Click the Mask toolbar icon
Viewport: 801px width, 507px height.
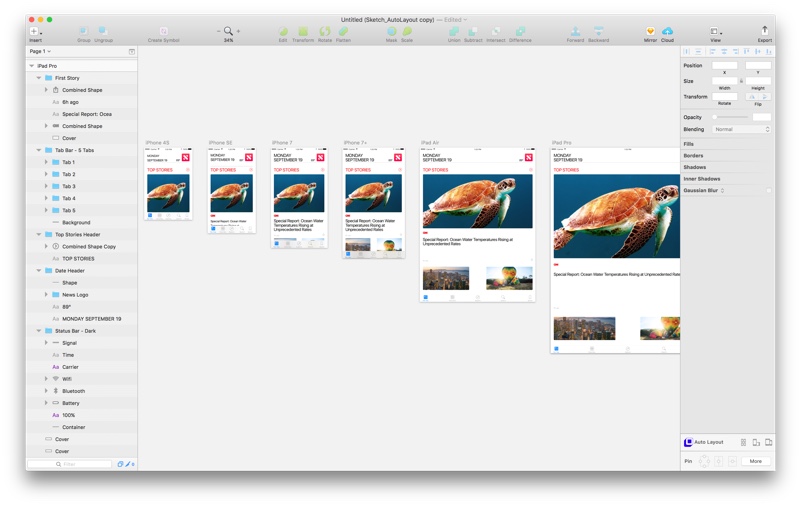(391, 31)
